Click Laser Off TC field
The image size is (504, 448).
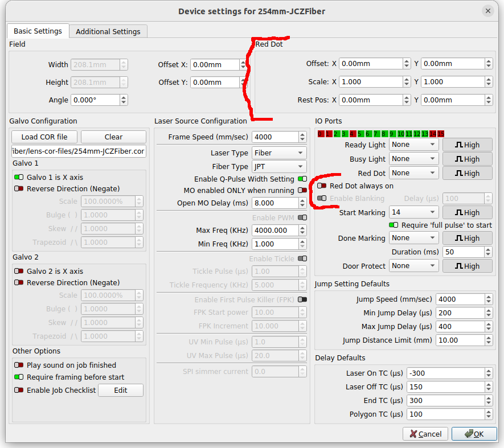click(x=446, y=387)
